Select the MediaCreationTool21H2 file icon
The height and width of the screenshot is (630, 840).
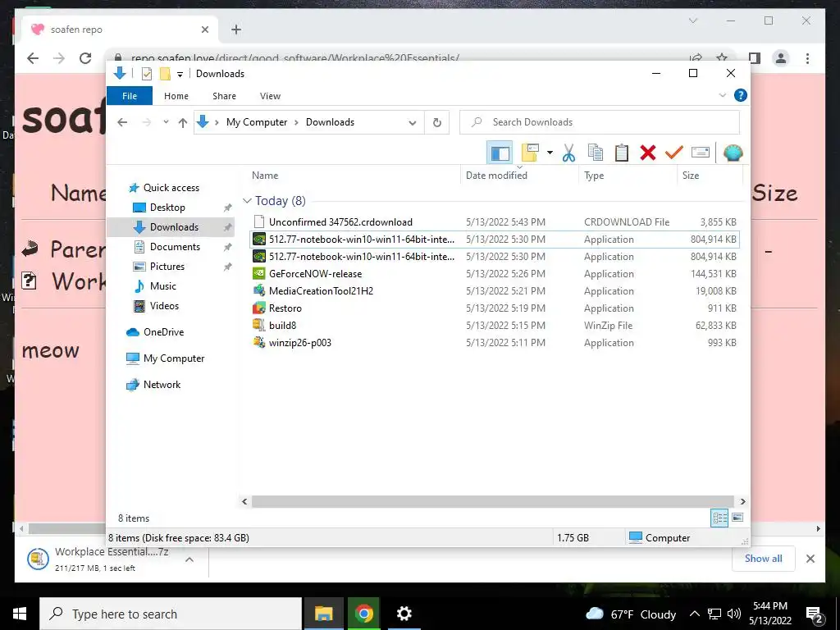pyautogui.click(x=259, y=291)
